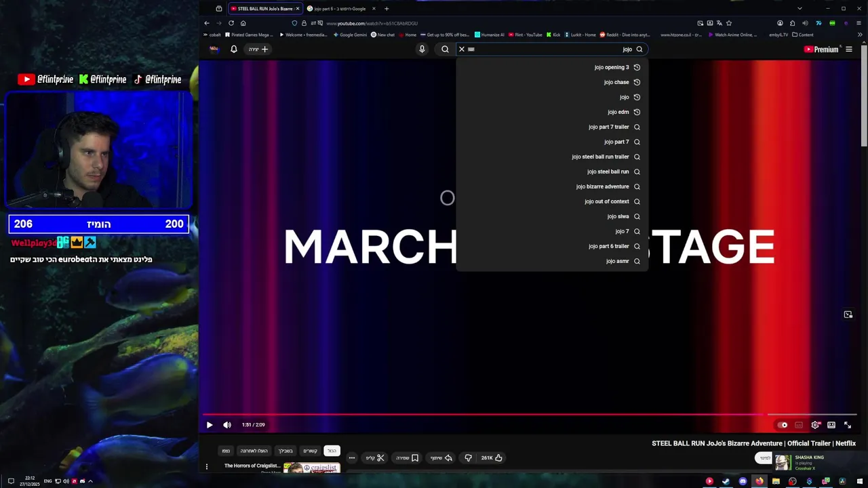This screenshot has height=488, width=868.
Task: Dislike the video with thumbs down
Action: click(x=468, y=458)
